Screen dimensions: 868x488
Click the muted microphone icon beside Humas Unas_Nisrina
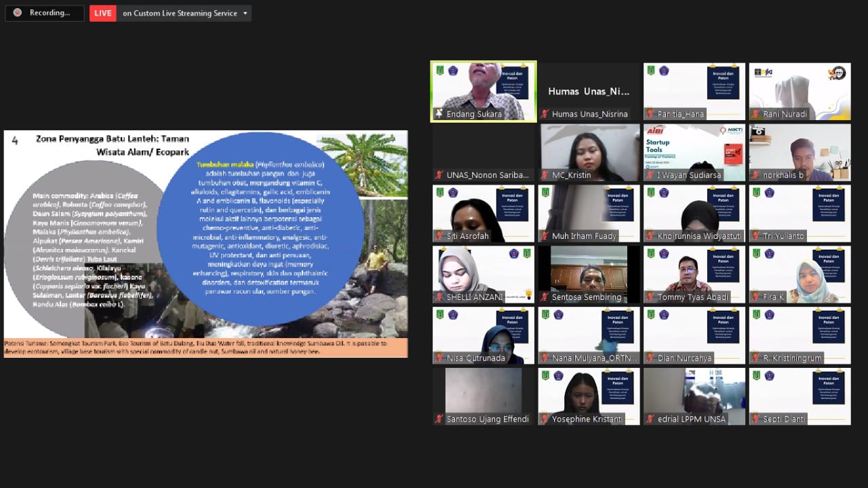point(544,113)
